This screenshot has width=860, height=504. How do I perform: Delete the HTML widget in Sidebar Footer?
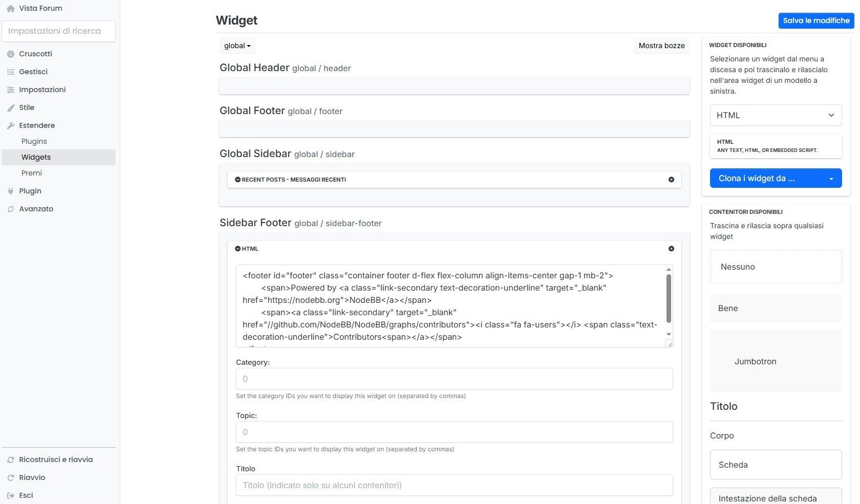671,249
